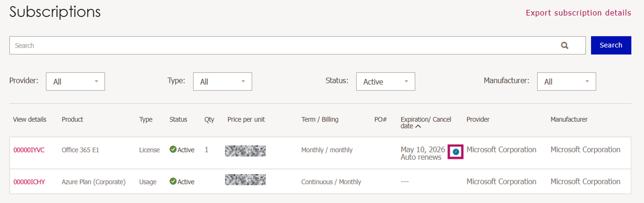Click the Price per unit column header
Screen dimensions: 644x203
coord(246,119)
